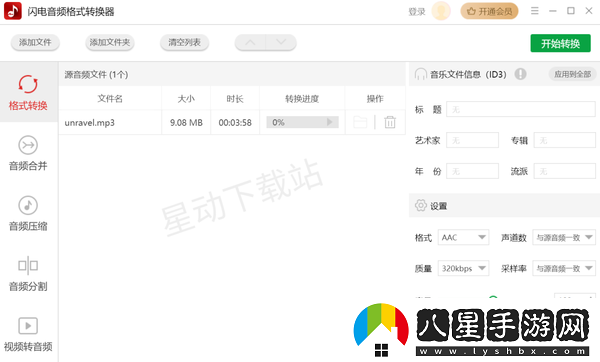Move selected file down with down arrow
Viewport: 600px width, 362px height.
point(281,42)
